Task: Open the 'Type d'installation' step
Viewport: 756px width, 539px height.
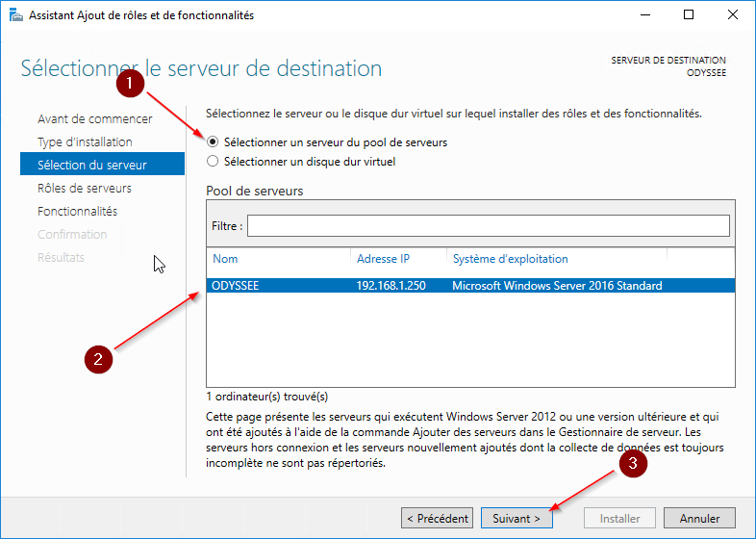Action: tap(85, 142)
